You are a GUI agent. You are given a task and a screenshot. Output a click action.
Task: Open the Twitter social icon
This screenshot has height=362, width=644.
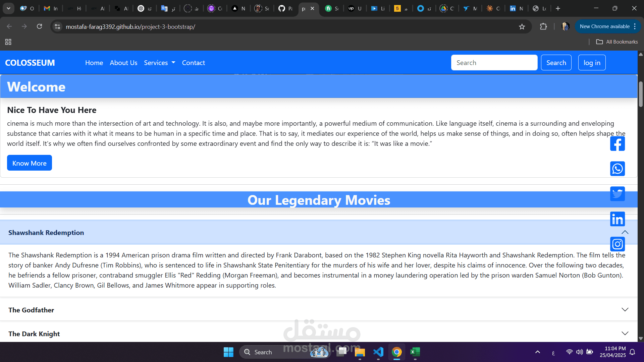[x=617, y=194]
